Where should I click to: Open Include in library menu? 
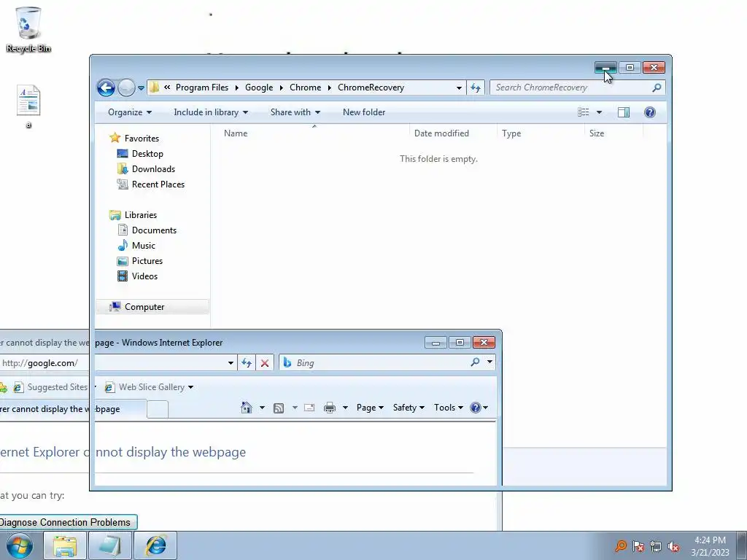[211, 112]
